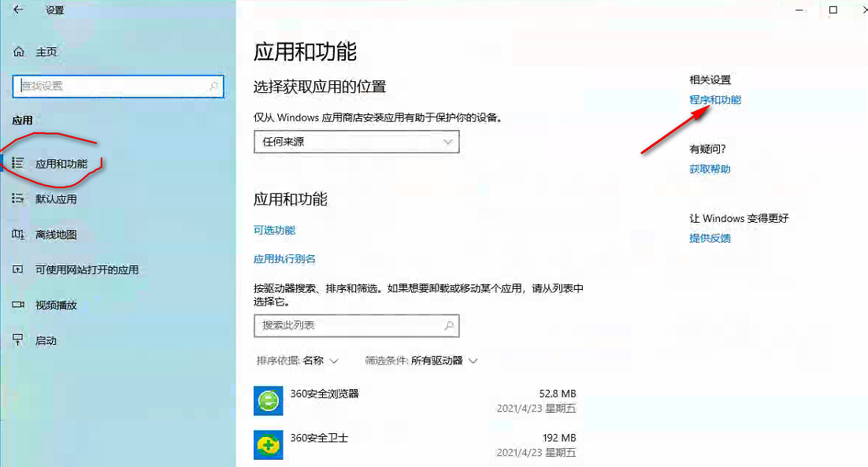The width and height of the screenshot is (868, 467).
Task: Click the 选择获取应用的位置 heading
Action: tap(320, 87)
